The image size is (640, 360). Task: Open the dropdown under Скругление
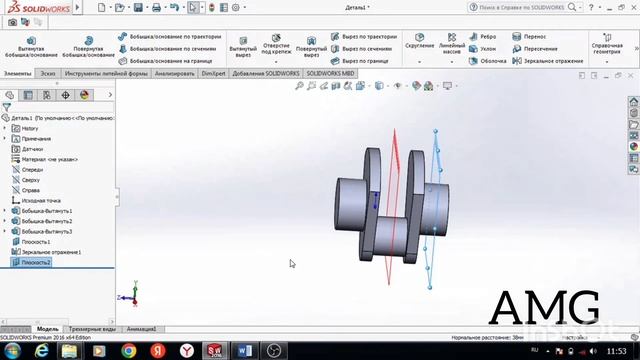point(420,62)
